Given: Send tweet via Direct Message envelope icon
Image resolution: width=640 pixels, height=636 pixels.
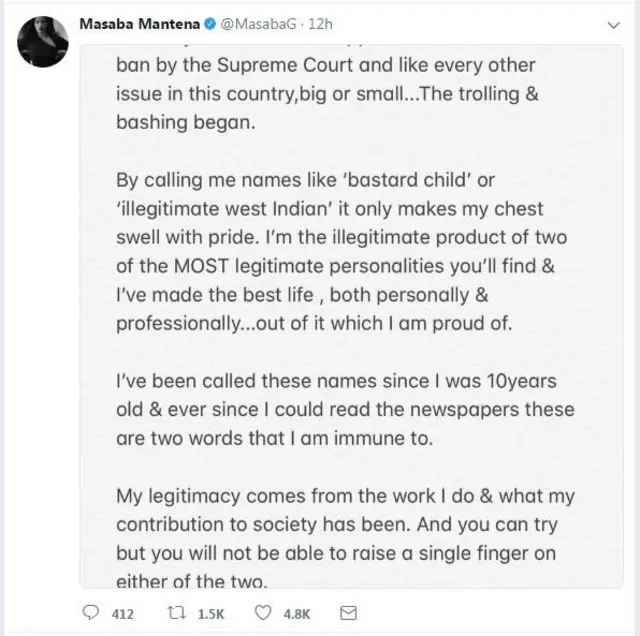Looking at the screenshot, I should 349,613.
